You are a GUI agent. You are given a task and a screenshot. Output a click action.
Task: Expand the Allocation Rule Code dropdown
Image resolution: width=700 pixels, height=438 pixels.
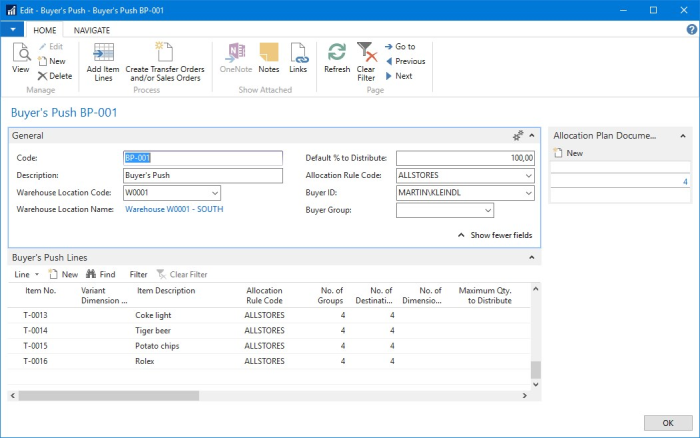point(529,176)
